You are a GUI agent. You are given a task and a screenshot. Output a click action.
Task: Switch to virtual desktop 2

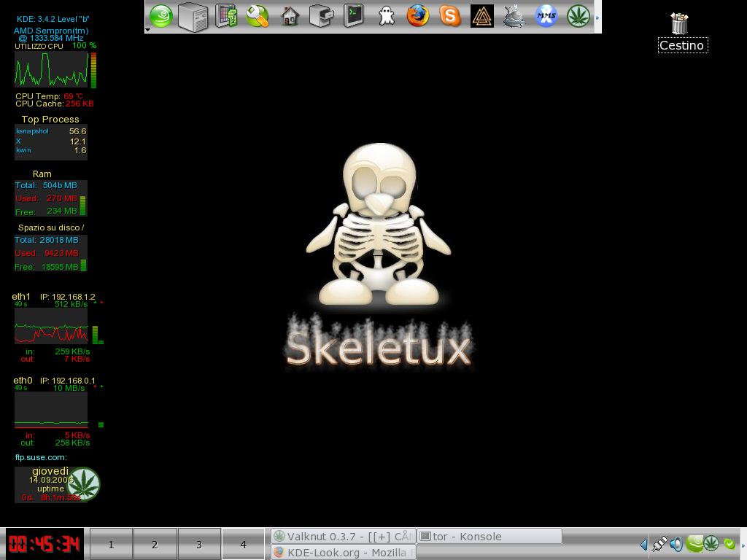[155, 544]
